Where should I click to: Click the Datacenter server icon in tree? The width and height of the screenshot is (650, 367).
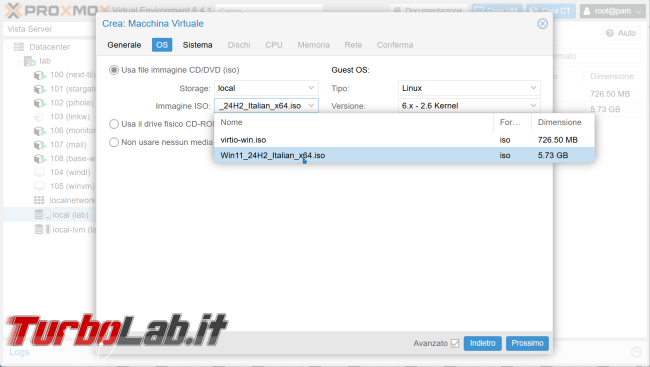[19, 47]
